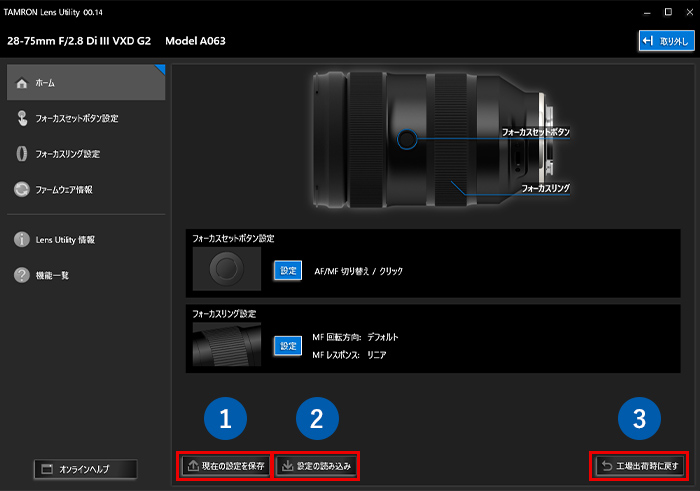Click the フォーカスリング設定 panel heading
Image resolution: width=700 pixels, height=491 pixels.
coord(224,314)
